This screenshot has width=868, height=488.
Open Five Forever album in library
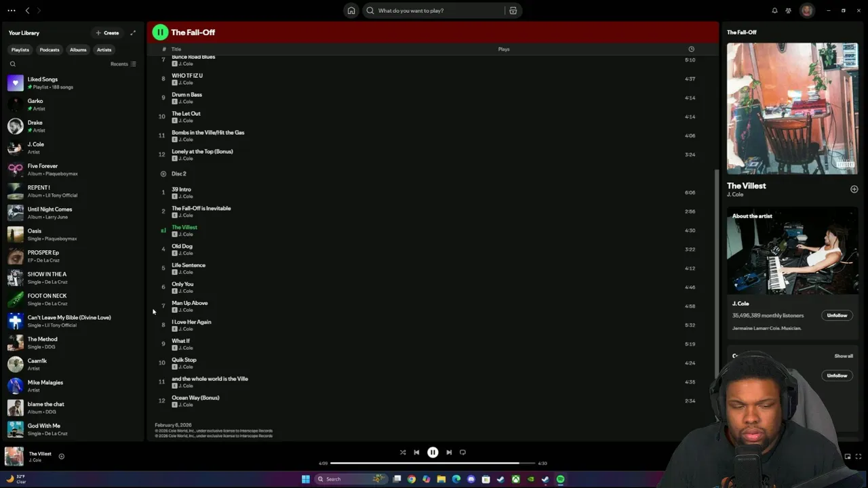coord(73,169)
